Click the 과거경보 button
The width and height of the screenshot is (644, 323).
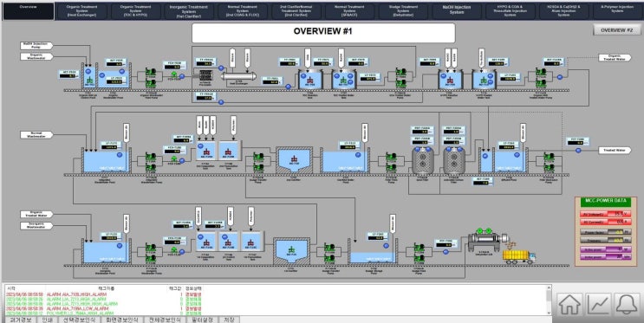21,320
